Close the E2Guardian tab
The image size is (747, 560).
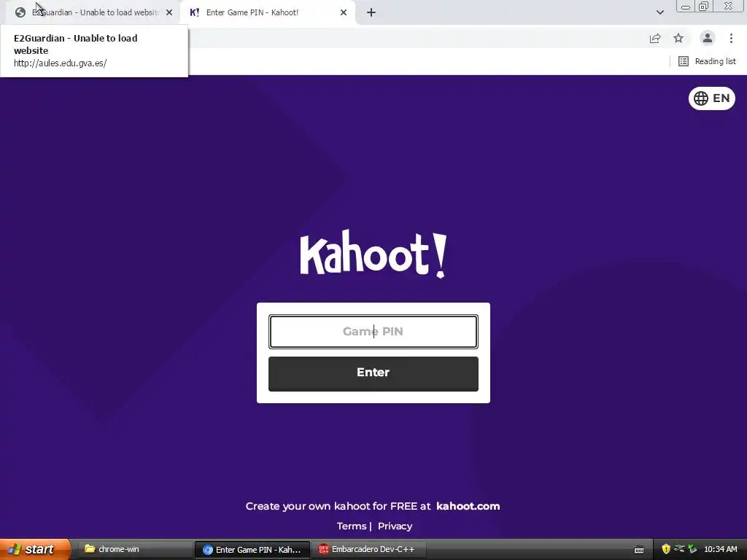169,12
